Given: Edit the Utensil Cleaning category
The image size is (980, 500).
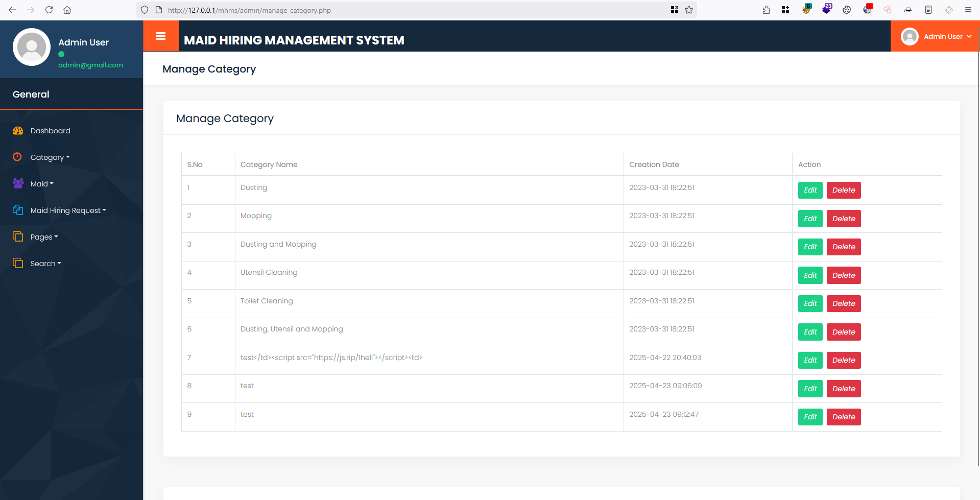Looking at the screenshot, I should coord(810,275).
